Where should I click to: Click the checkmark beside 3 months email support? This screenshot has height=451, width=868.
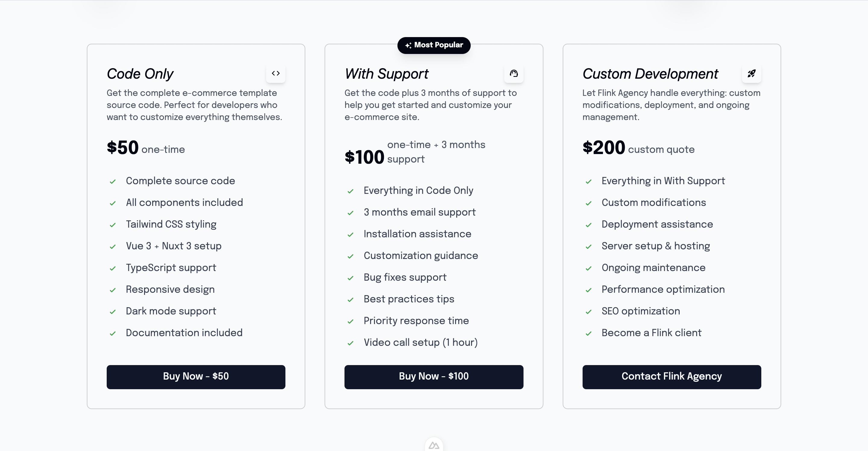(x=351, y=213)
